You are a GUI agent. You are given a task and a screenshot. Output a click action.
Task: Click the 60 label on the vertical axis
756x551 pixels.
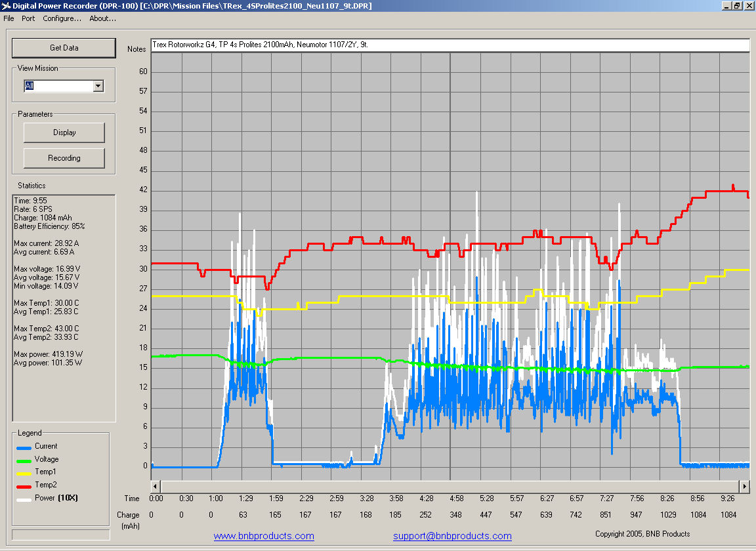pyautogui.click(x=143, y=71)
